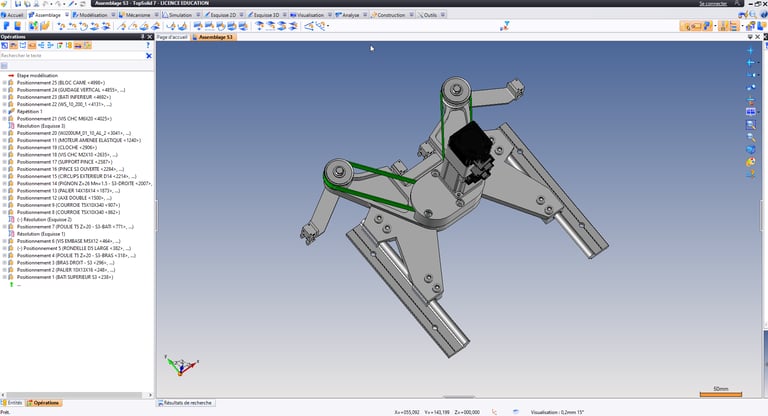768x416 pixels.
Task: Click the undo arrow in quick access bar
Action: (x=46, y=3)
